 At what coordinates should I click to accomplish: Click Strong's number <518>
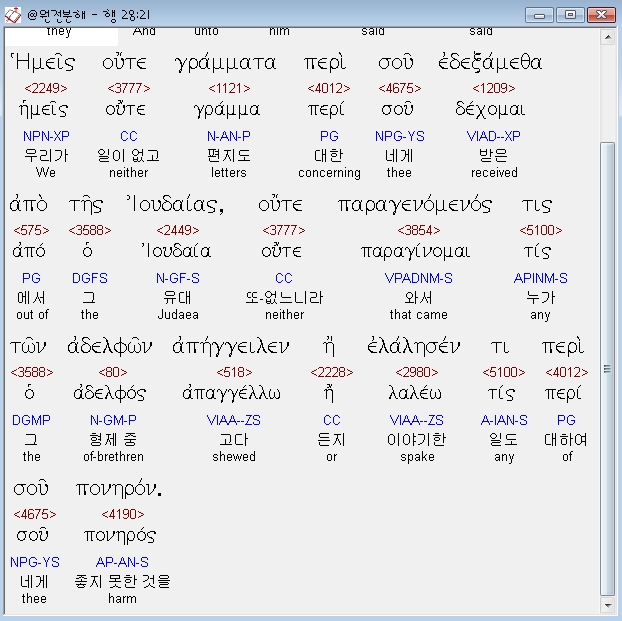pos(234,372)
